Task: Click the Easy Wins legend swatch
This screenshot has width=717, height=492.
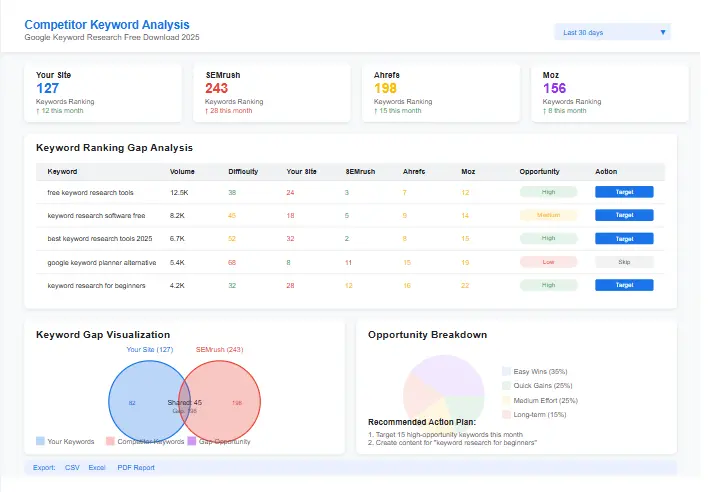Action: point(506,371)
